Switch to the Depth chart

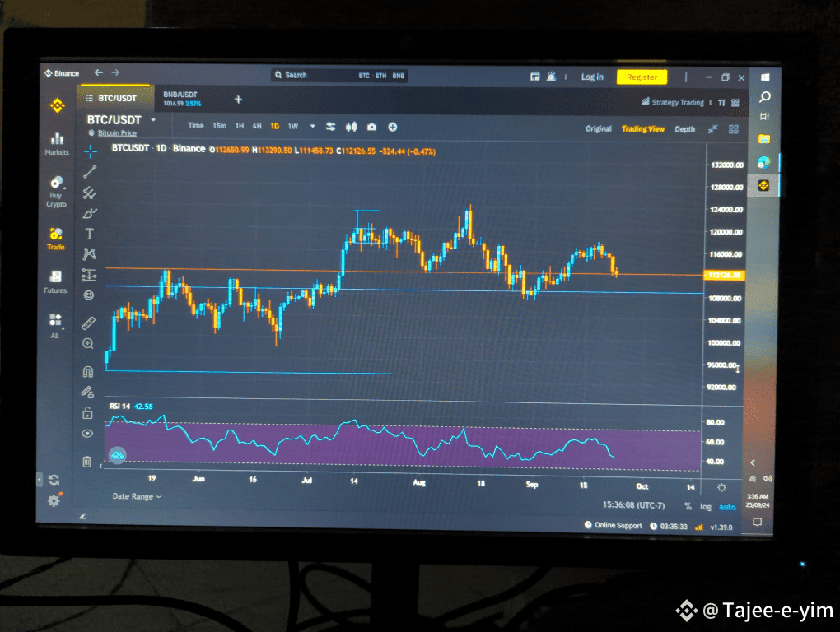pos(684,129)
